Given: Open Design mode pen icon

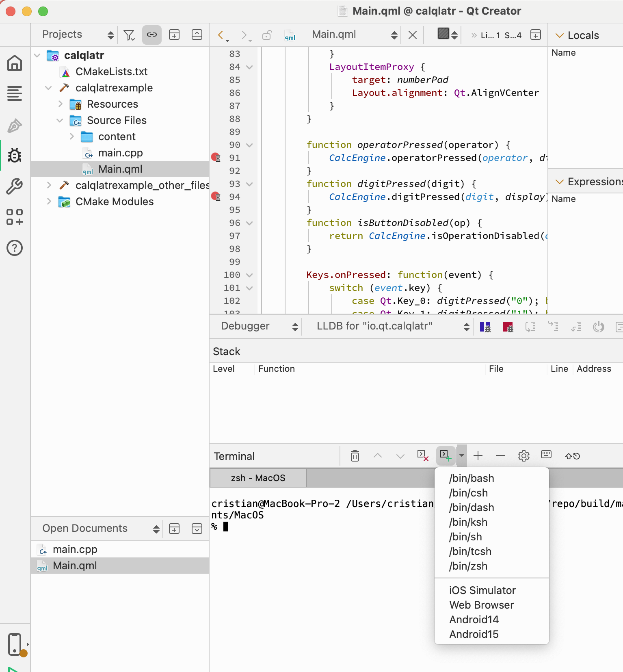Looking at the screenshot, I should pyautogui.click(x=15, y=126).
